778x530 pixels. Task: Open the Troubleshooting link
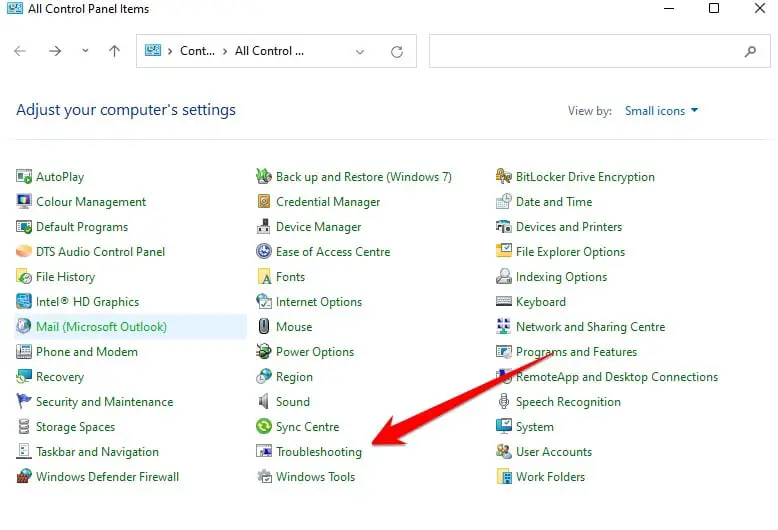319,452
